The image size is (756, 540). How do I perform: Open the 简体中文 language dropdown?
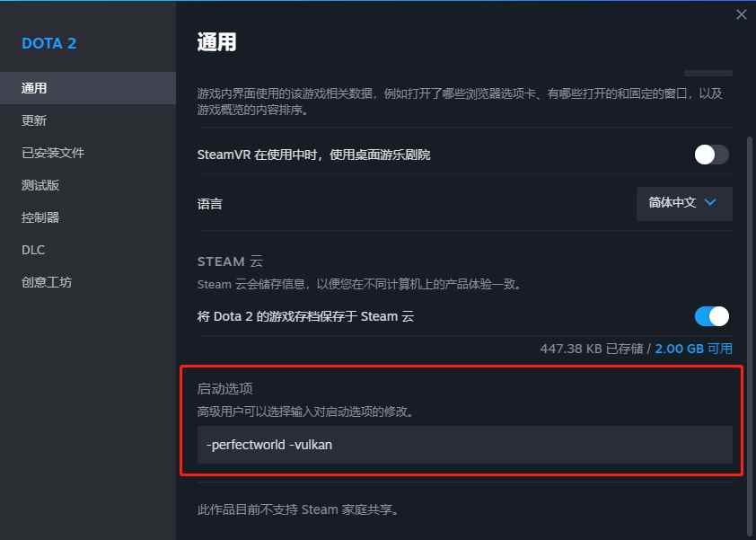pyautogui.click(x=684, y=203)
